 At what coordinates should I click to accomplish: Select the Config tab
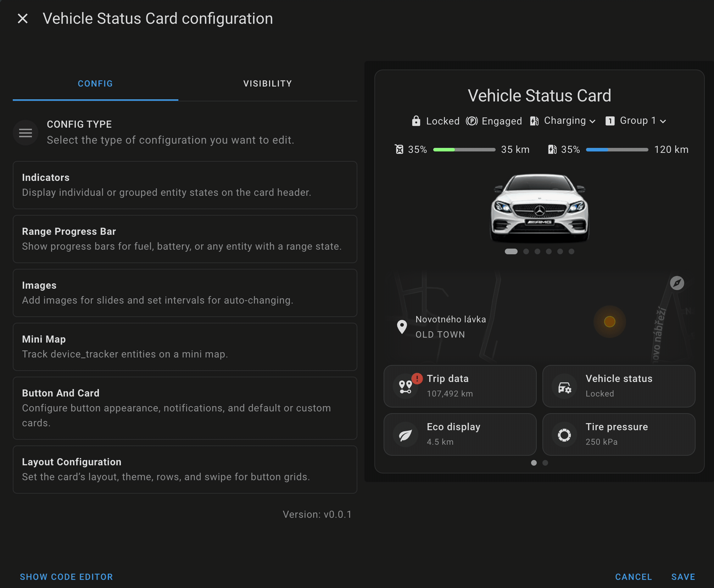(x=95, y=84)
